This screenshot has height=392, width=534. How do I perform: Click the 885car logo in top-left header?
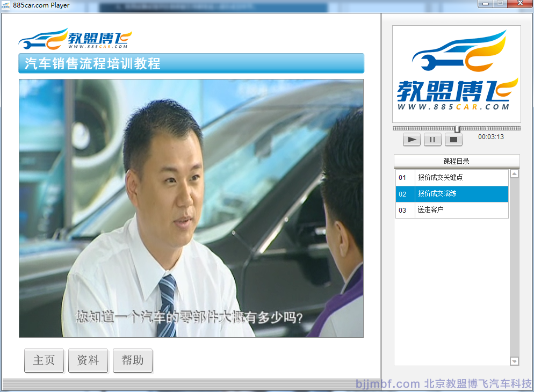(75, 39)
